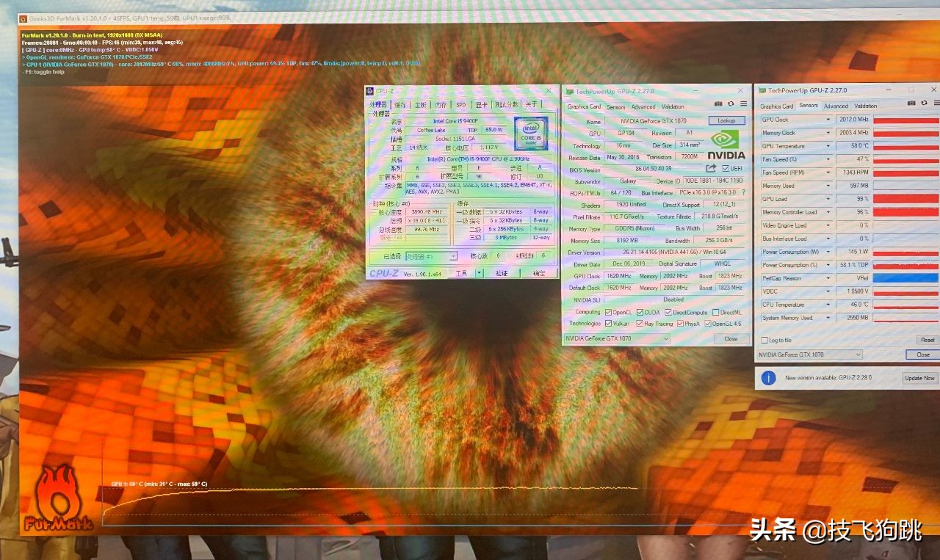This screenshot has width=940, height=560.
Task: Toggle the UEFI checkbox
Action: coord(726,169)
